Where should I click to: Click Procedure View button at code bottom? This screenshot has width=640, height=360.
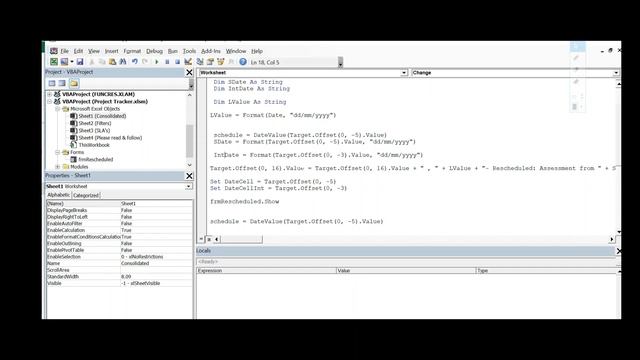point(202,239)
